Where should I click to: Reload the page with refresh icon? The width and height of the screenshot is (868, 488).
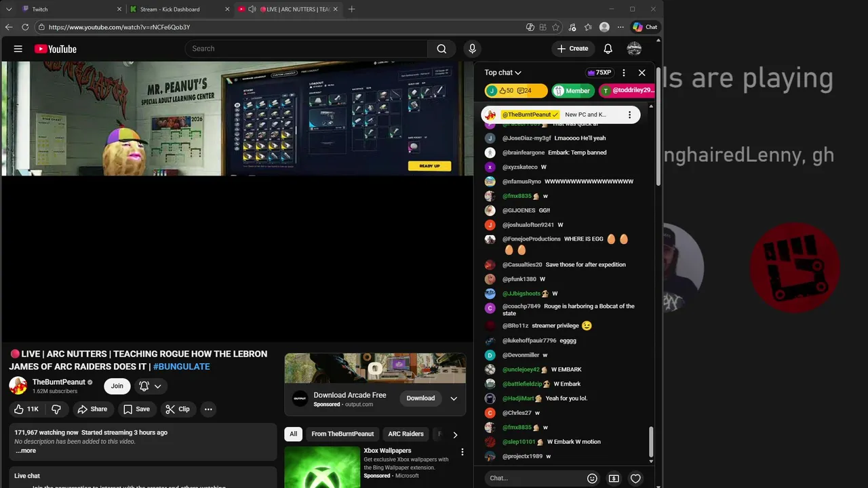pos(25,27)
